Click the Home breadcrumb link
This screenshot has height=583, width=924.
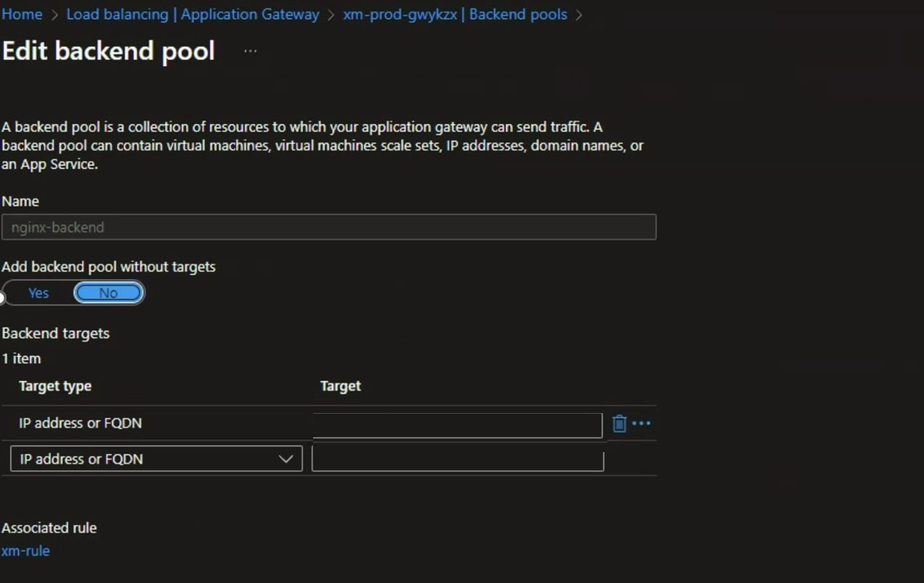(x=22, y=14)
